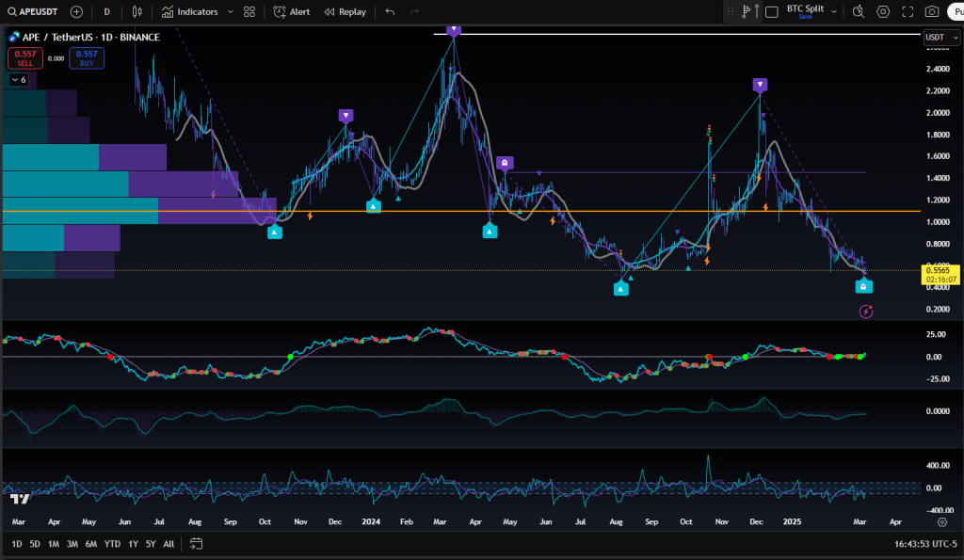This screenshot has height=560, width=964.
Task: Click the cyan up marker near October 2023
Action: click(x=275, y=232)
